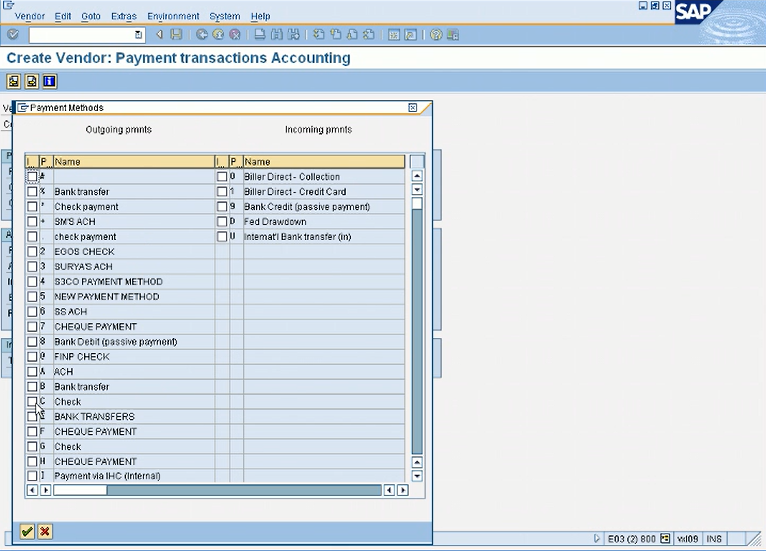Viewport: 766px width, 551px height.
Task: Enable the checkbox for Payment via IHC (Internal)
Action: pos(32,476)
